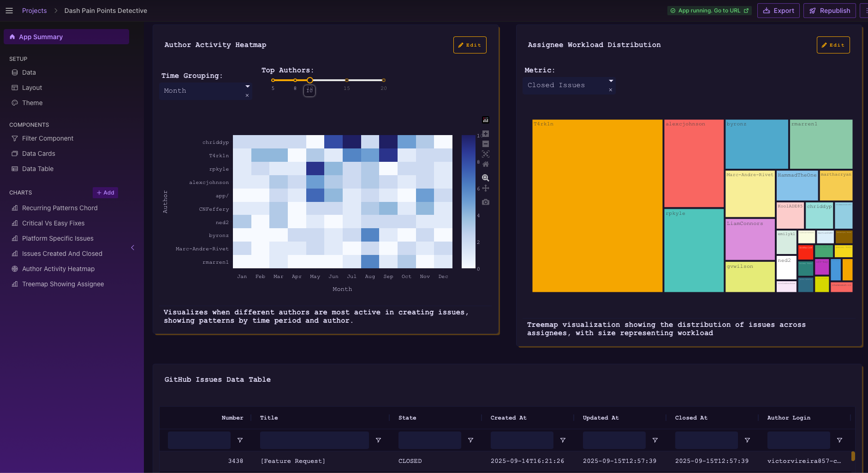868x473 pixels.
Task: Set Top Authors slider to 20
Action: pyautogui.click(x=384, y=80)
